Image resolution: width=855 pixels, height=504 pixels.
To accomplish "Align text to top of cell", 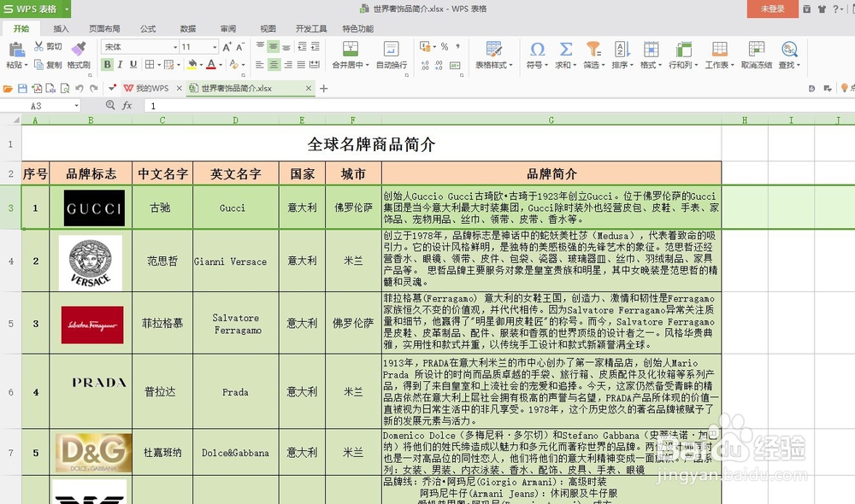I will [260, 47].
